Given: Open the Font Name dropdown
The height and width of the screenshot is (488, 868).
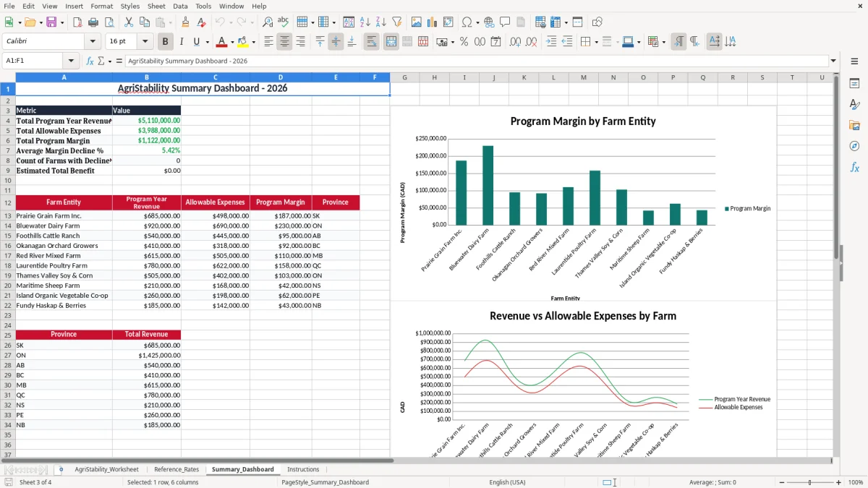Looking at the screenshot, I should tap(92, 42).
